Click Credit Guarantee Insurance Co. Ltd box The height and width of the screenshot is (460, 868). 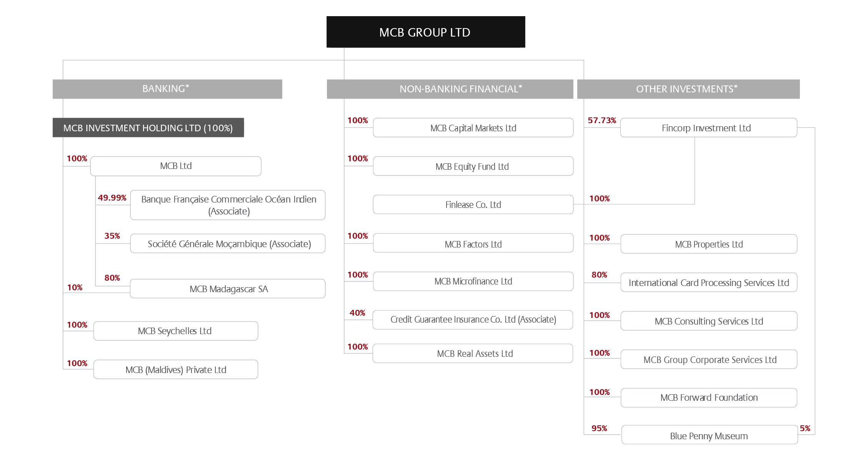[473, 319]
